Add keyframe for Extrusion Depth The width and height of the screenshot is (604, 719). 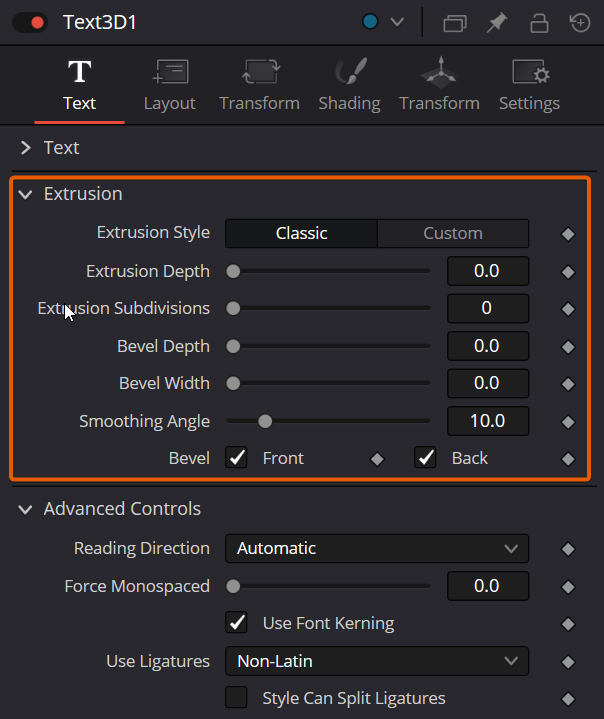pos(568,272)
